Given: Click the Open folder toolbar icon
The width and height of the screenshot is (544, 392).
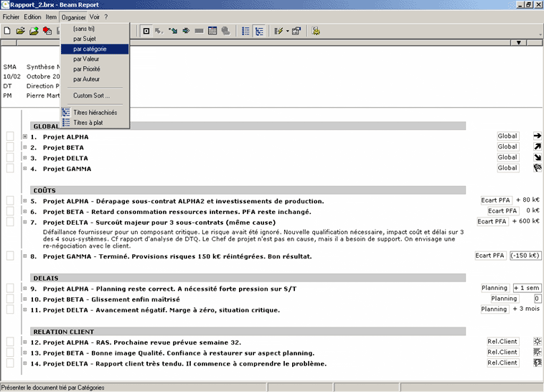Looking at the screenshot, I should click(22, 31).
